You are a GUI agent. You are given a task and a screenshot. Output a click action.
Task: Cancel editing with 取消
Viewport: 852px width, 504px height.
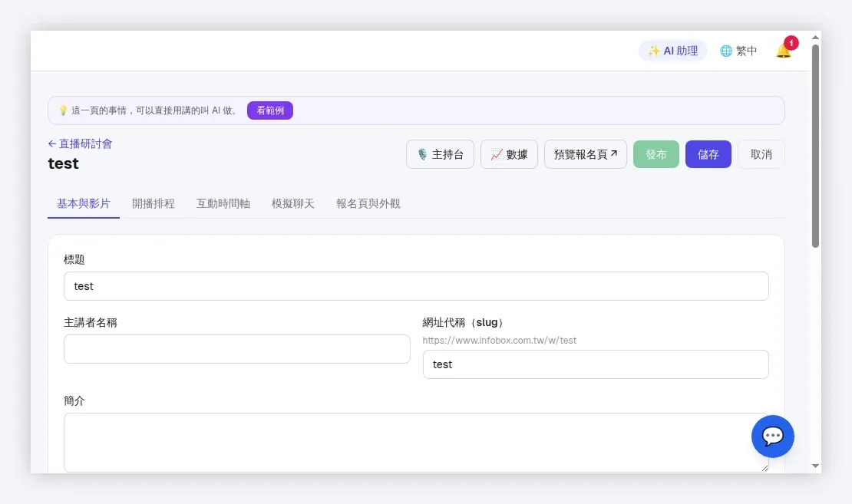click(x=761, y=154)
